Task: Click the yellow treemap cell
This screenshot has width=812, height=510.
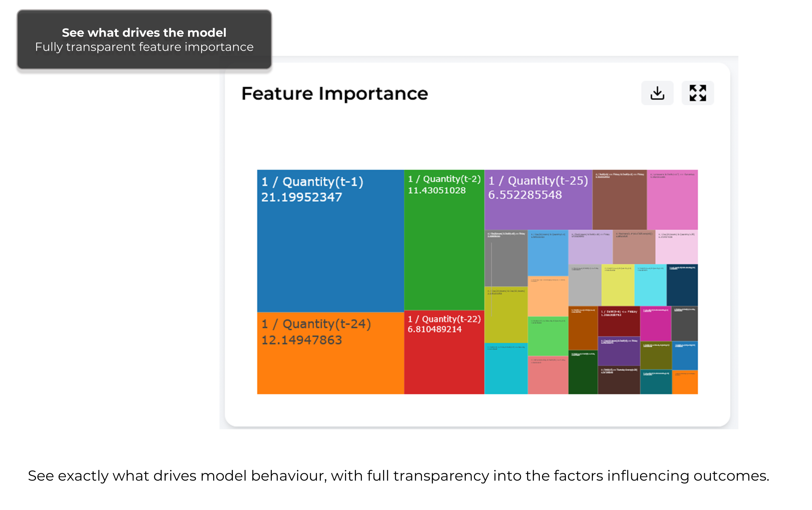Action: (618, 285)
